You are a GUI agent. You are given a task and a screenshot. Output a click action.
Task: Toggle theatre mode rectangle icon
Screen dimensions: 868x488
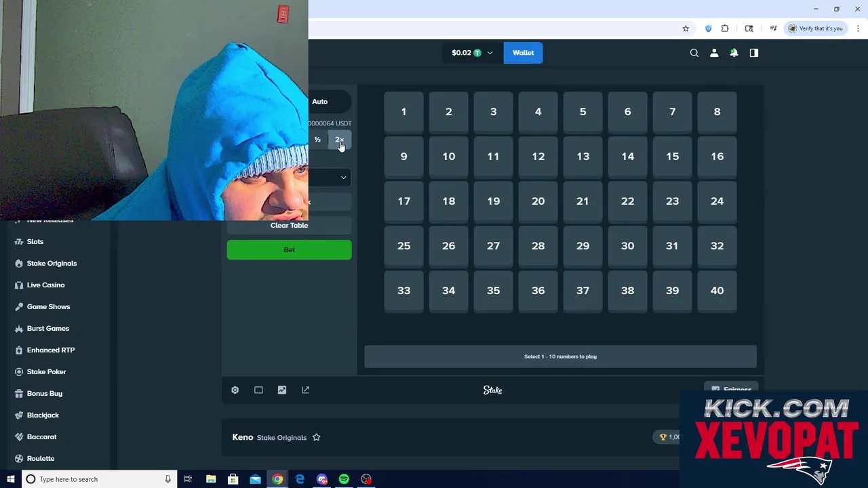pos(258,390)
